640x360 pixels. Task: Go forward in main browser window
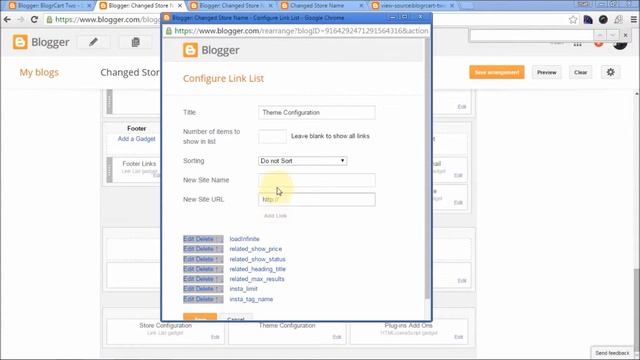tap(21, 20)
